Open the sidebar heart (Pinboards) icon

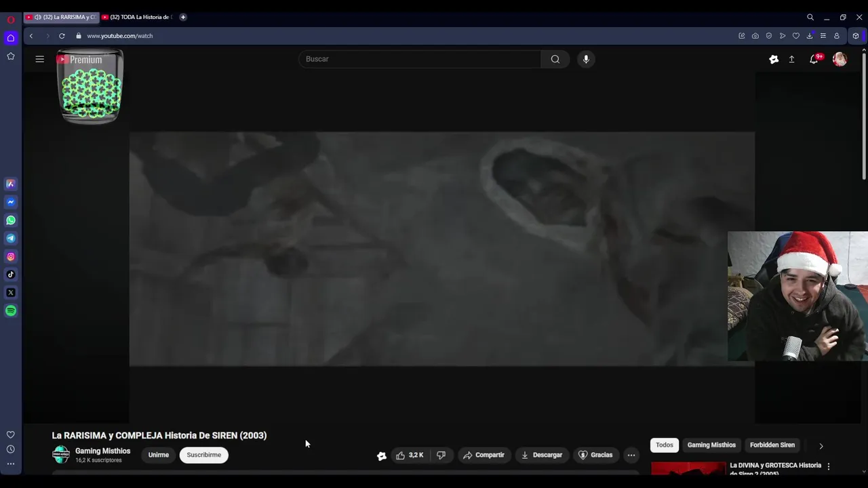11,434
